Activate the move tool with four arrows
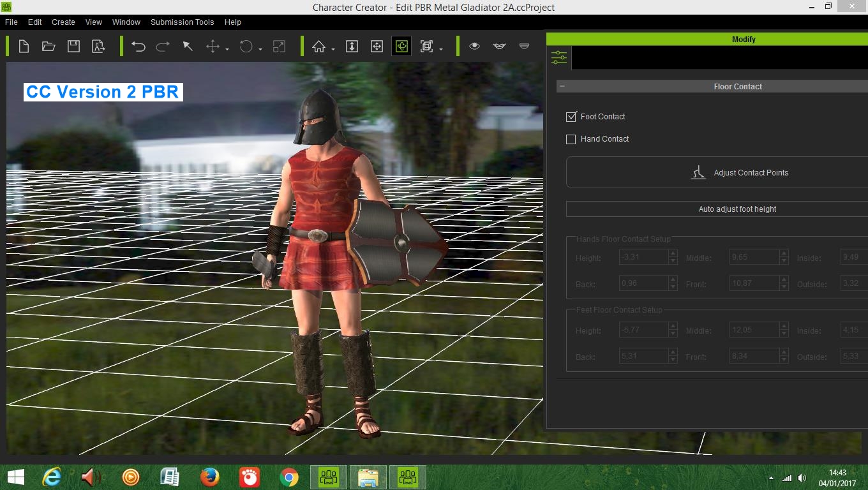The image size is (868, 490). 213,47
